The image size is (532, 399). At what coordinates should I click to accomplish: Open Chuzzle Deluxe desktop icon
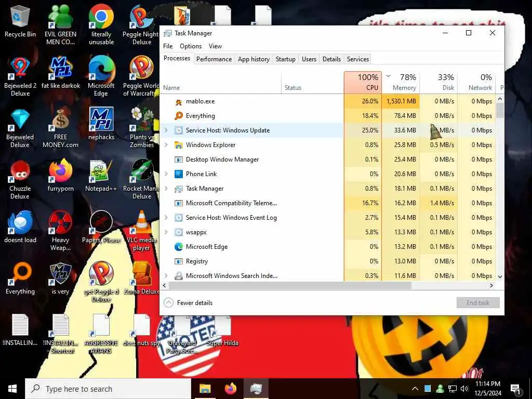pyautogui.click(x=20, y=179)
